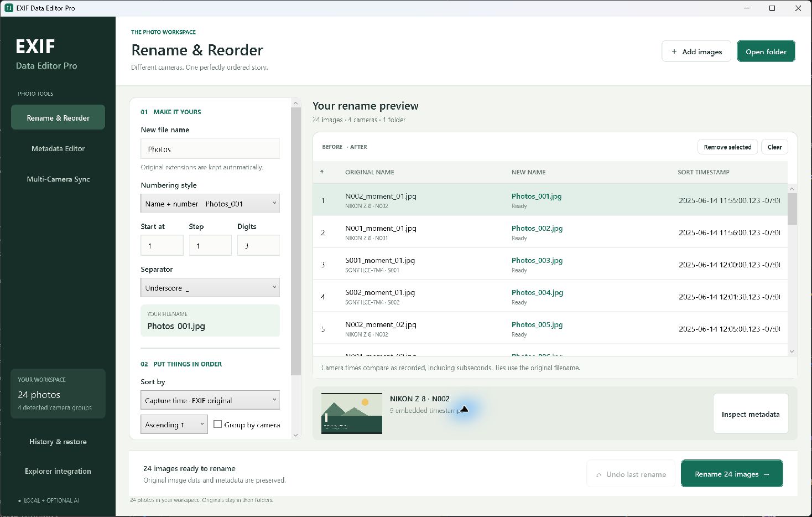Expand the Numbering style dropdown
Image resolution: width=812 pixels, height=517 pixels.
point(210,203)
